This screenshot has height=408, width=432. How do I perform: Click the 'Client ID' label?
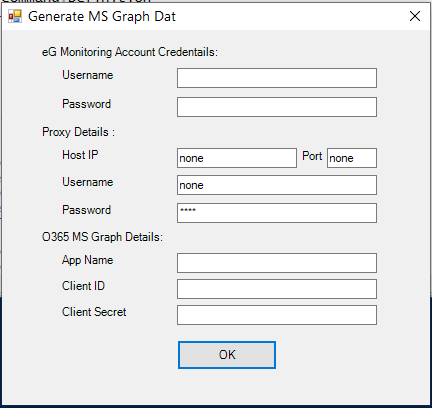83,286
